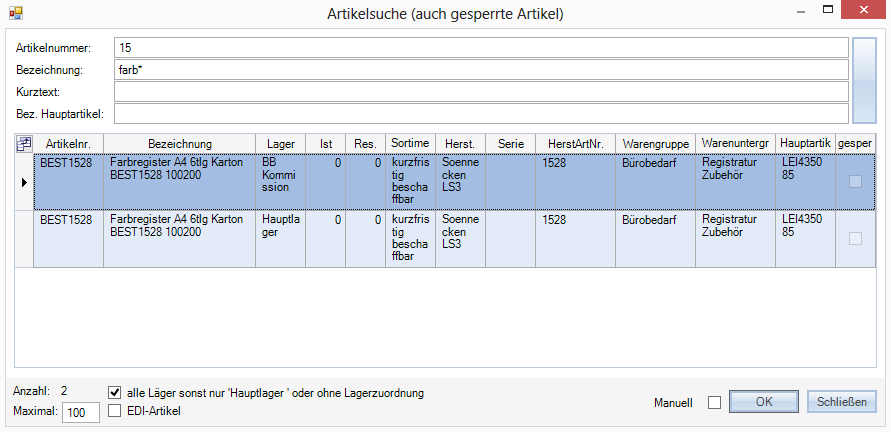891x432 pixels.
Task: Sort by the Bezeichnung column header
Action: (179, 144)
